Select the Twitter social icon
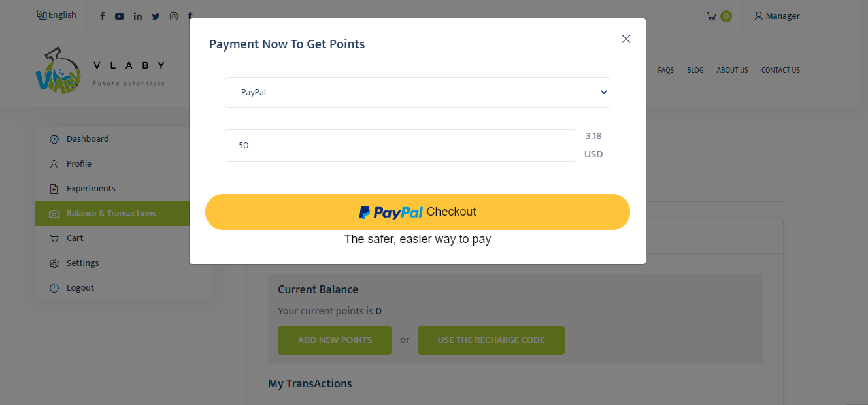The height and width of the screenshot is (405, 868). click(x=156, y=16)
